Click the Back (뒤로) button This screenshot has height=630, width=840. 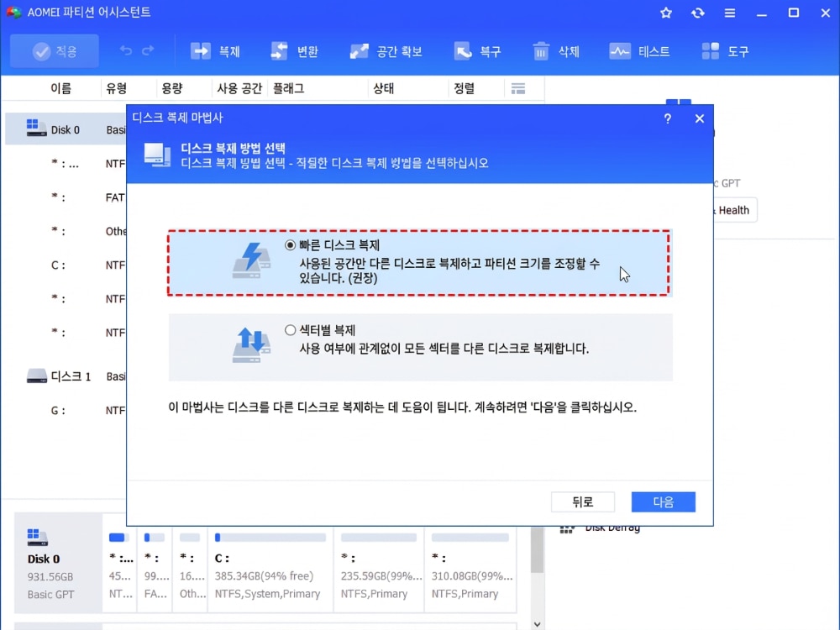(582, 502)
